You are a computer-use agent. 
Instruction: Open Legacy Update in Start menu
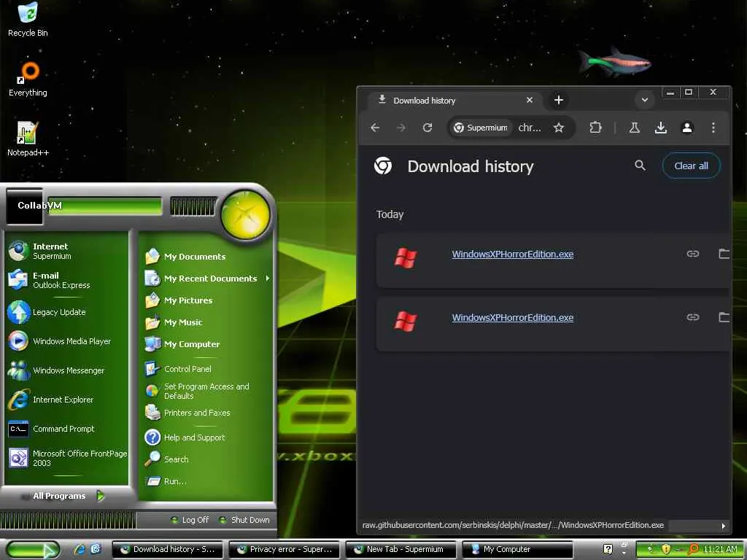[67, 312]
